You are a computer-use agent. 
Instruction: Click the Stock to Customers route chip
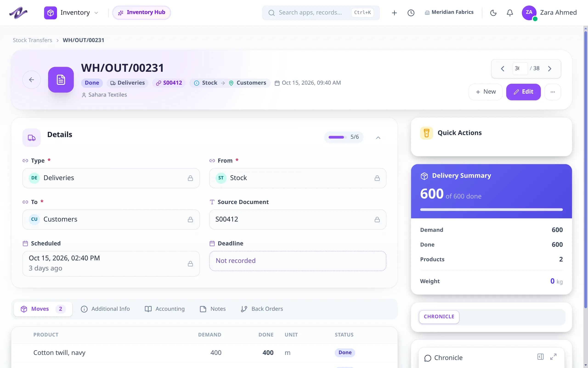click(230, 83)
